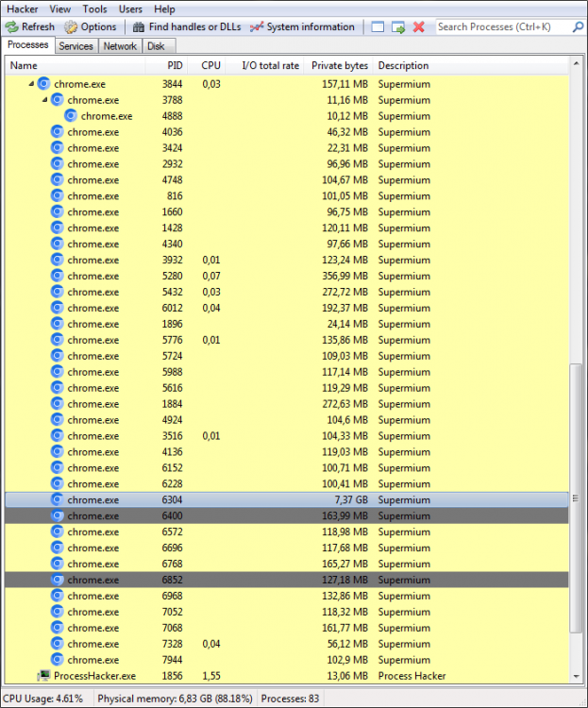Click chrome icon in PID 7328 row

[58, 644]
